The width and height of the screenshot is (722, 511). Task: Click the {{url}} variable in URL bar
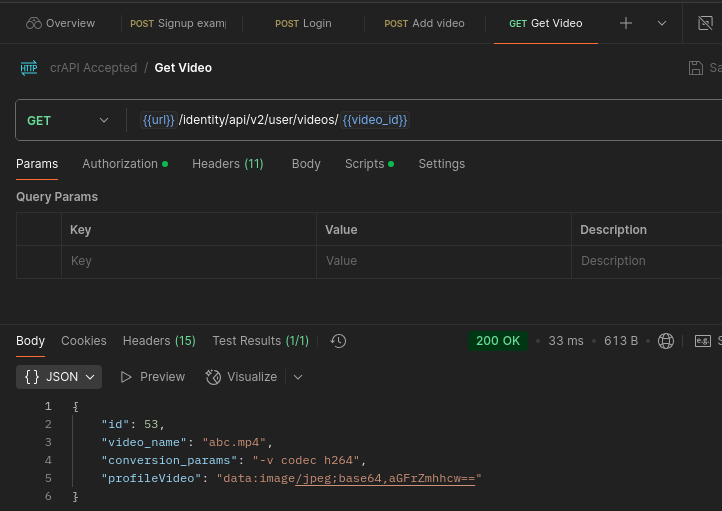[x=158, y=120]
